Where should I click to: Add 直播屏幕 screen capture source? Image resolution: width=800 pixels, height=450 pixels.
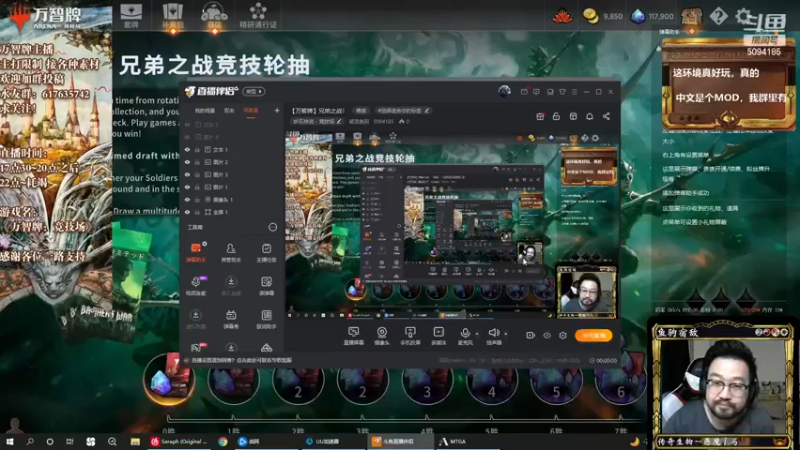(x=354, y=336)
